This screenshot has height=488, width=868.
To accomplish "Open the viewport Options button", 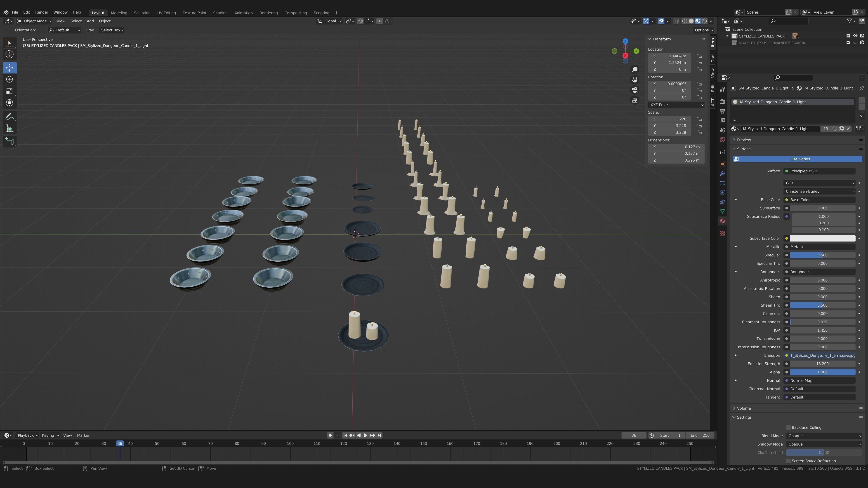I will coord(704,30).
